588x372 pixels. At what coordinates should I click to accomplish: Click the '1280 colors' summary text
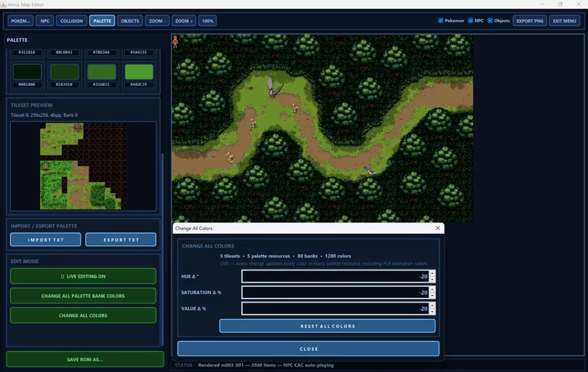(338, 256)
